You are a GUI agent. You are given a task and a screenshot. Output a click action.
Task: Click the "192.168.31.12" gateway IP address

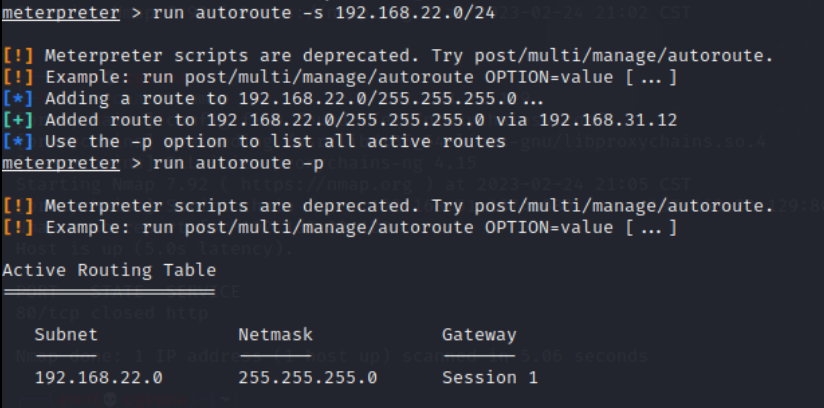tap(608, 120)
